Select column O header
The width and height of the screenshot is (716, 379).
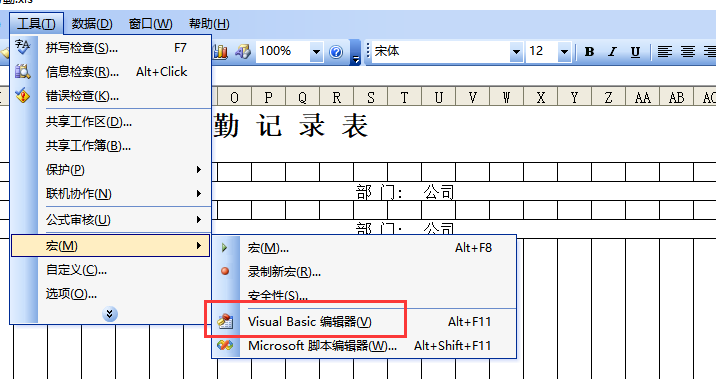point(234,97)
